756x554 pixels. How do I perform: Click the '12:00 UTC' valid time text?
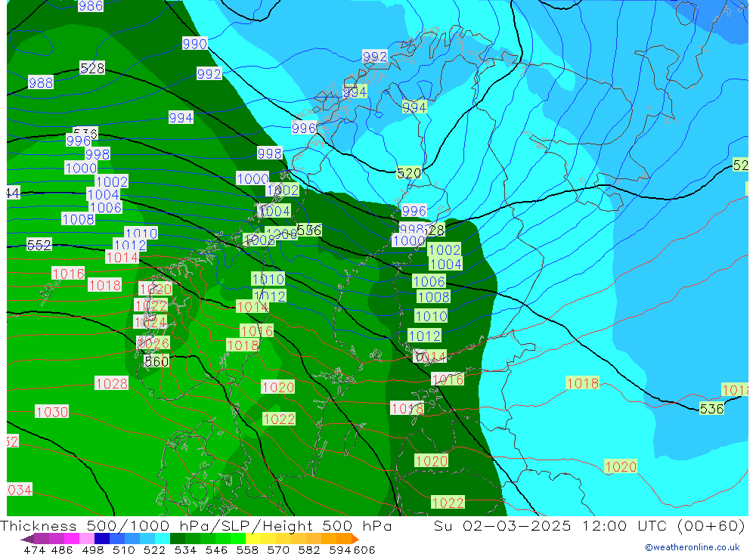point(624,525)
